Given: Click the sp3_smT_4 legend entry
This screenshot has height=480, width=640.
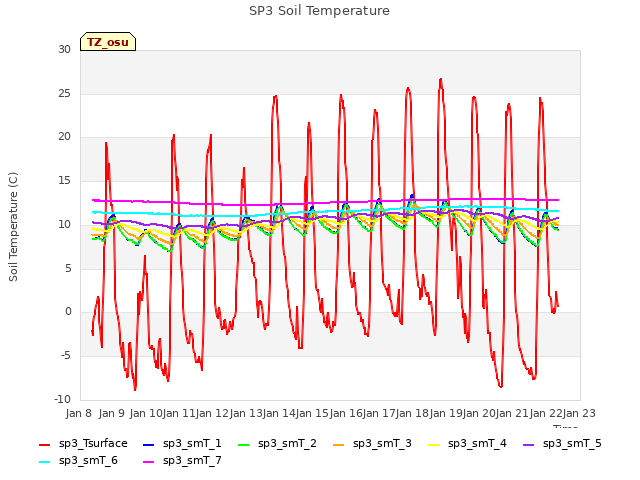Looking at the screenshot, I should 467,443.
